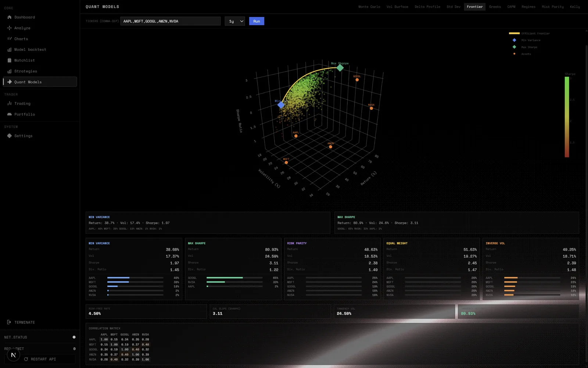The image size is (588, 368).
Task: Click the Correlation Matrix heading
Action: 104,328
